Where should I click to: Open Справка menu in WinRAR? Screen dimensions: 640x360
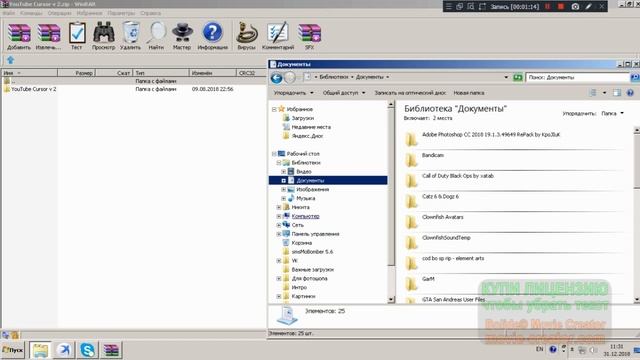(150, 13)
